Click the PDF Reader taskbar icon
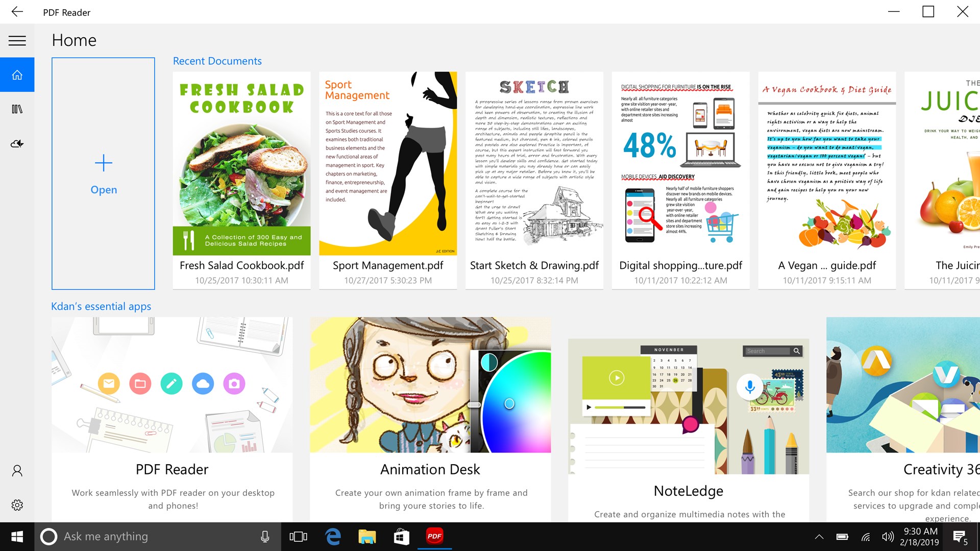Screen dimensions: 980x551 pyautogui.click(x=434, y=536)
